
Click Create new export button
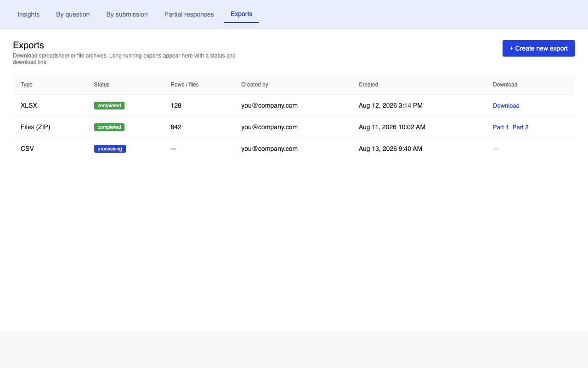click(538, 48)
